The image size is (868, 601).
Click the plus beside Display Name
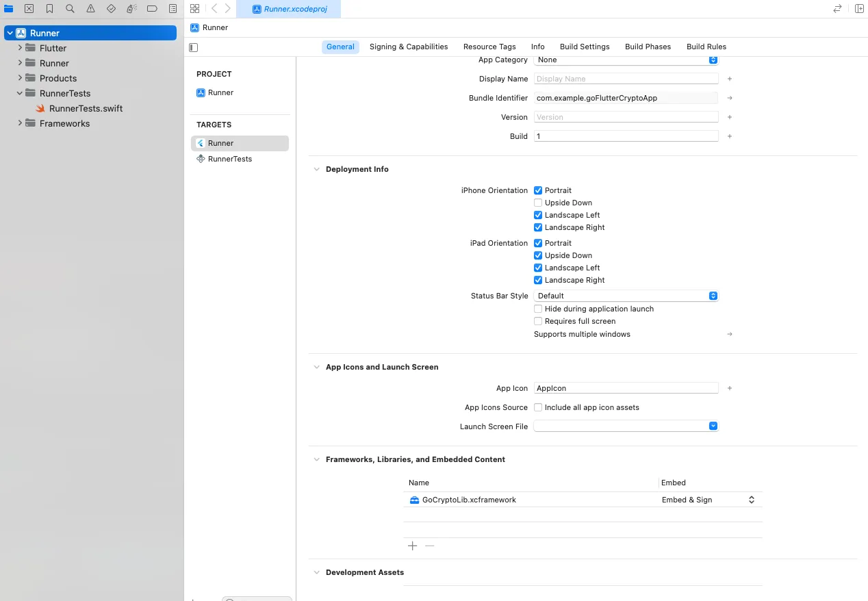[x=730, y=79]
